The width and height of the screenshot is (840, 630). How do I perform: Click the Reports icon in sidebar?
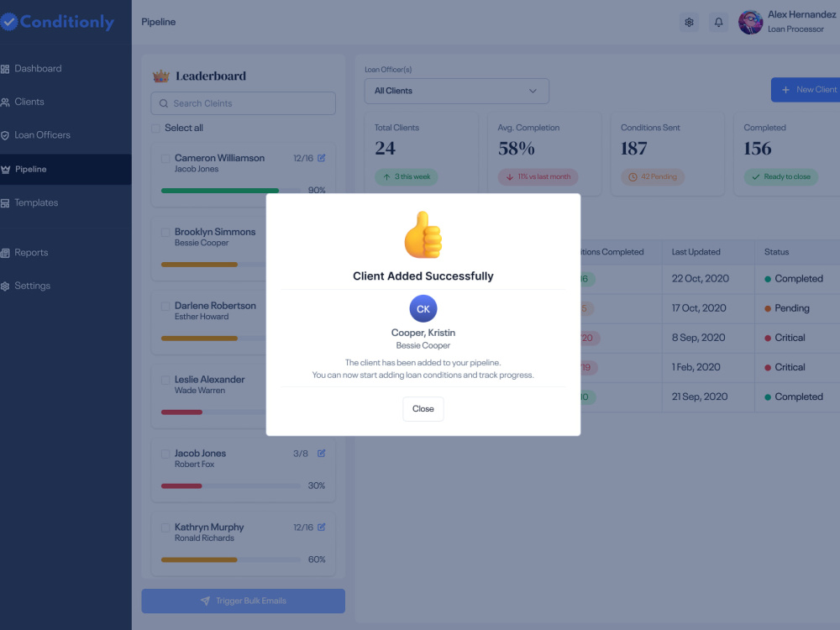[x=5, y=253]
